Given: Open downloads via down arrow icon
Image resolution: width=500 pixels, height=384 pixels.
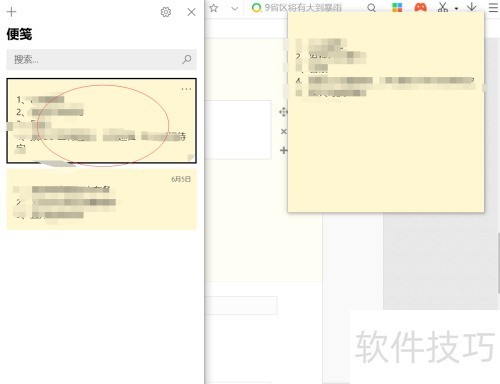Looking at the screenshot, I should coord(472,7).
